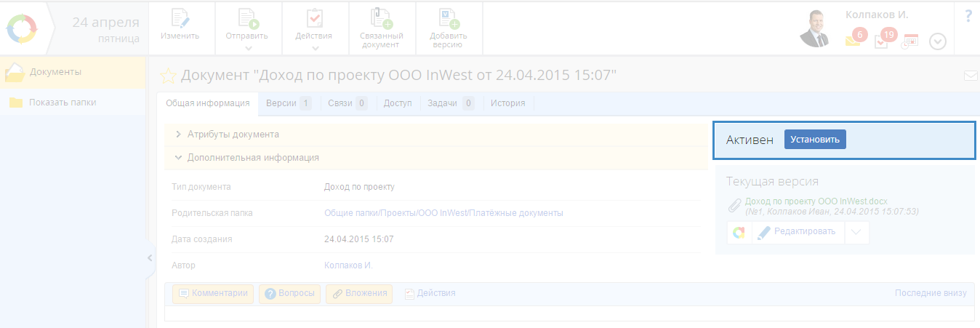Expand the Атрибуты документа section

[x=233, y=135]
